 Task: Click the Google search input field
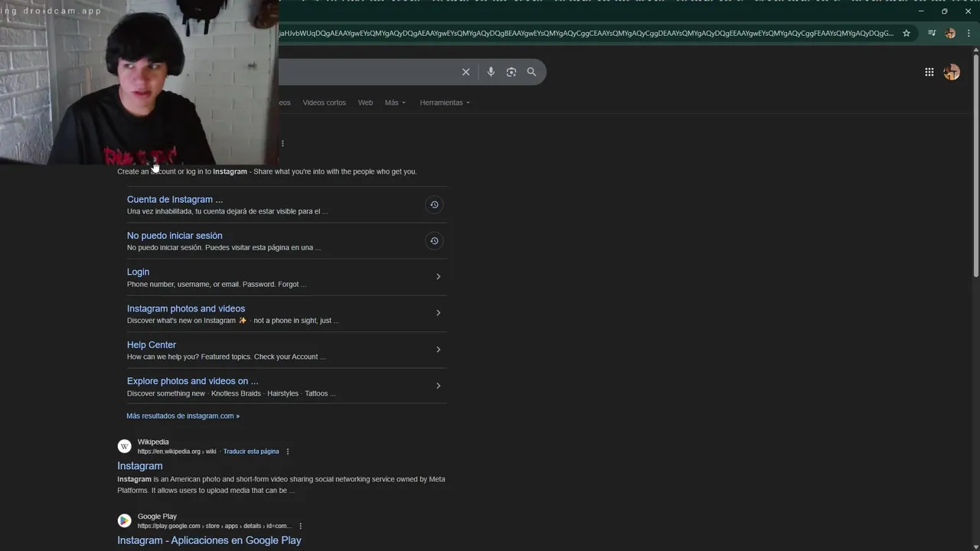pyautogui.click(x=367, y=72)
